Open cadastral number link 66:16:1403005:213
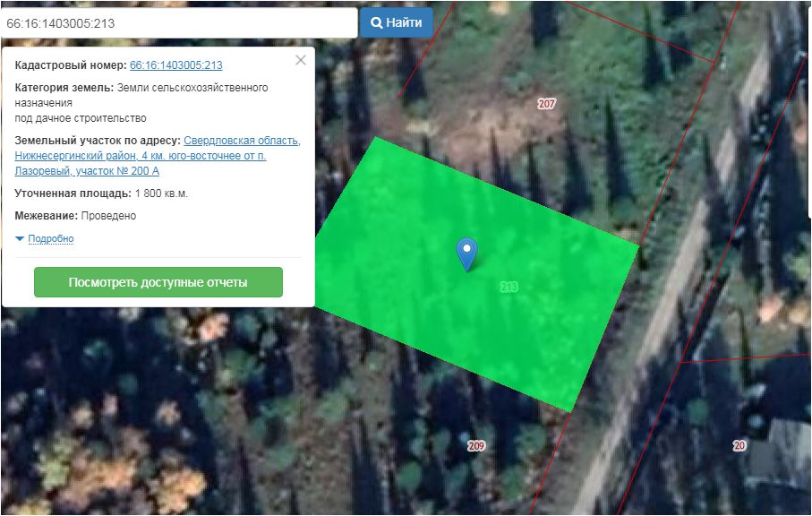 pyautogui.click(x=176, y=65)
